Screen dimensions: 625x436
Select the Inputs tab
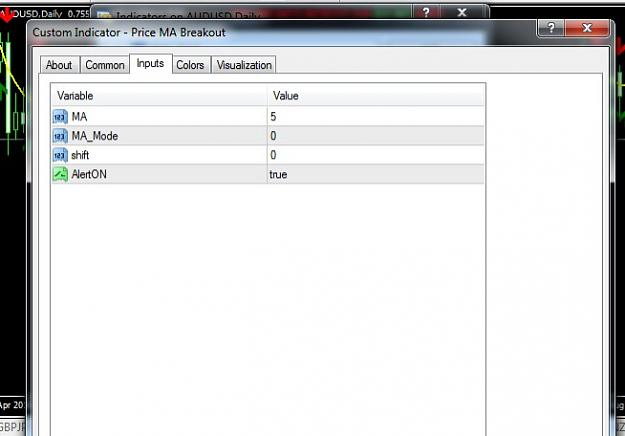pos(150,63)
